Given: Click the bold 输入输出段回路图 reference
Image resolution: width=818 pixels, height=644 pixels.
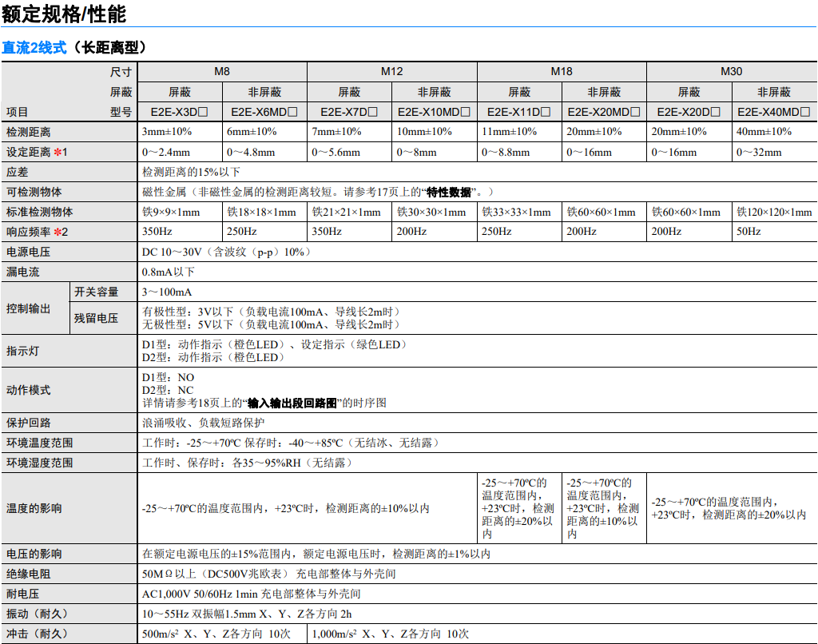Looking at the screenshot, I should click(x=292, y=403).
